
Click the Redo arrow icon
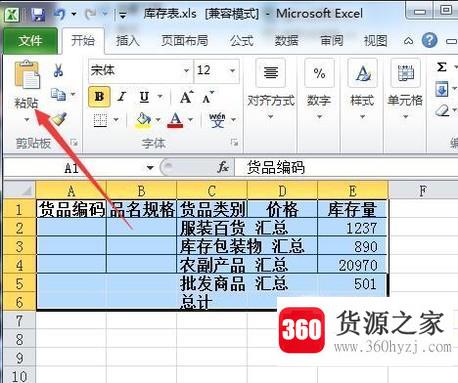pyautogui.click(x=91, y=14)
